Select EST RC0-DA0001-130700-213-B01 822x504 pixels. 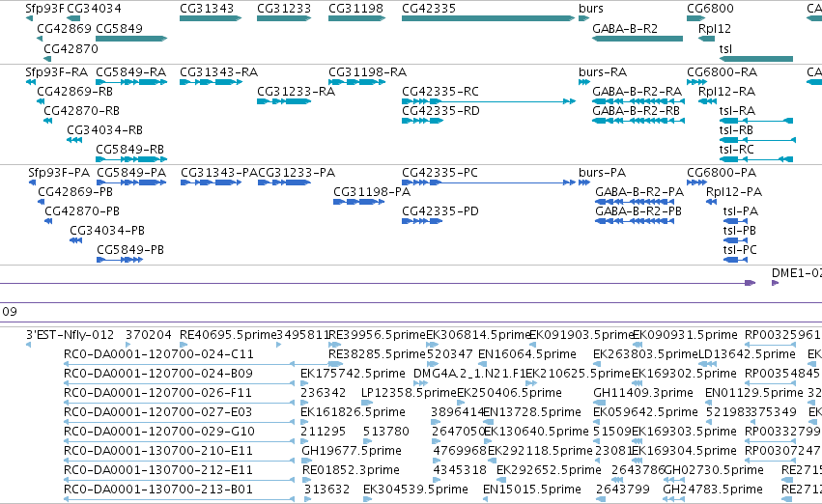[x=179, y=499]
